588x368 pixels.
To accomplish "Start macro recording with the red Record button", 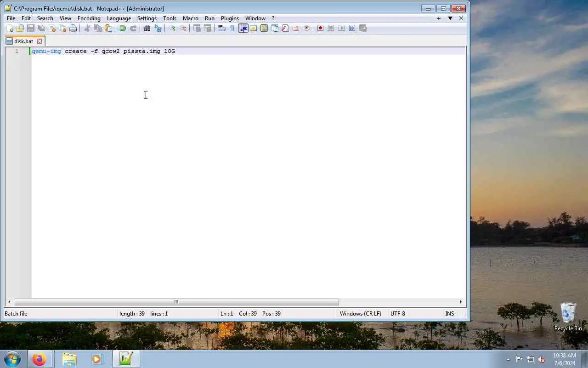I will point(321,28).
